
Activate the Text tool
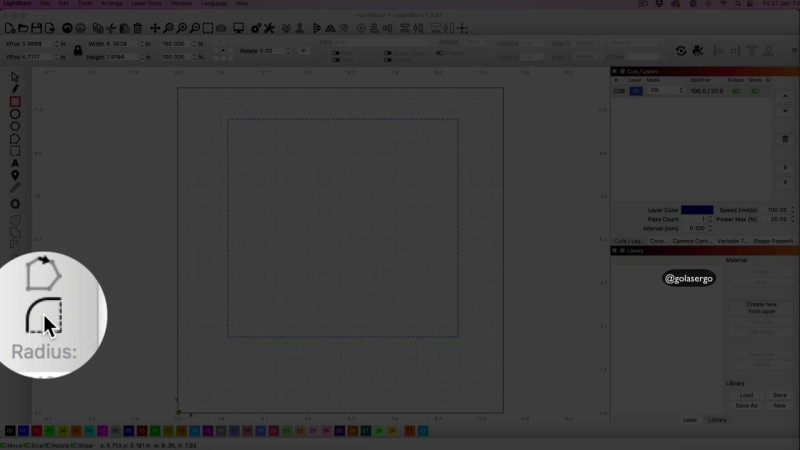click(15, 163)
